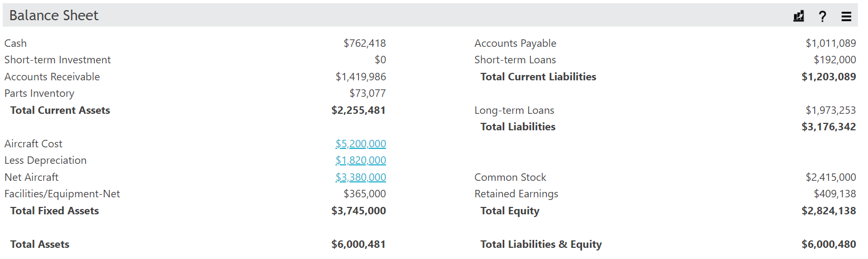Click the help question mark icon
The image size is (868, 259).
coord(823,16)
